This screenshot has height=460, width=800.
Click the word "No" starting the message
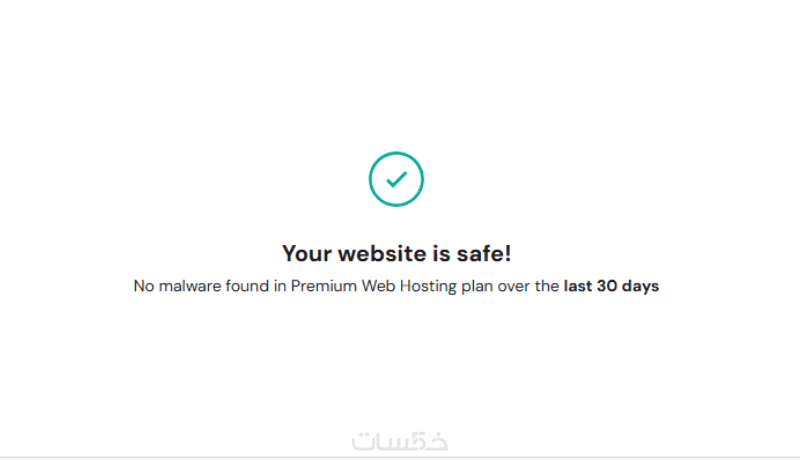pos(144,286)
